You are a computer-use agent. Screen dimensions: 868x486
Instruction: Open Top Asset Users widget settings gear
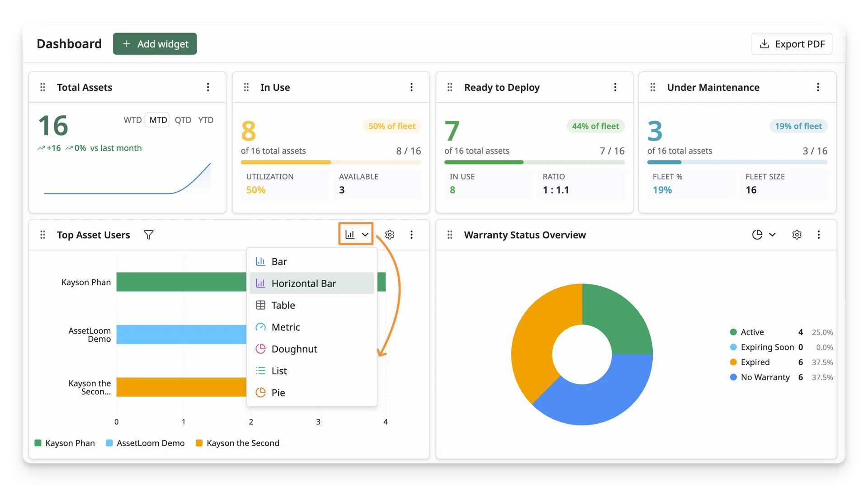pyautogui.click(x=390, y=235)
